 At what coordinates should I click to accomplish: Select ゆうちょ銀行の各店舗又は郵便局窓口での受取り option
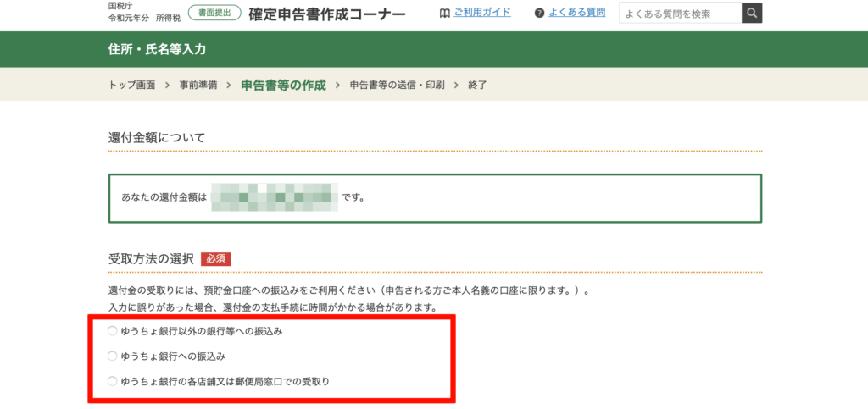coord(113,381)
